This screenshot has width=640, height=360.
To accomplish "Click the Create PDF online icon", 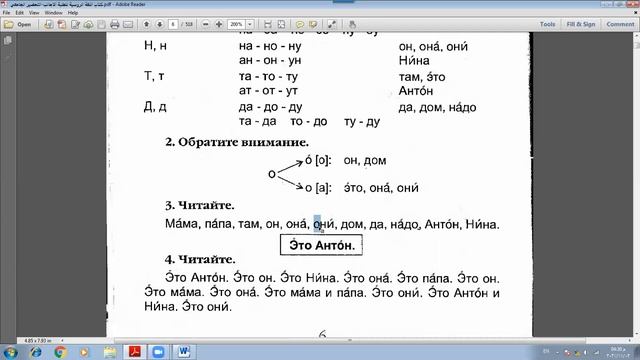I will click(x=48, y=24).
